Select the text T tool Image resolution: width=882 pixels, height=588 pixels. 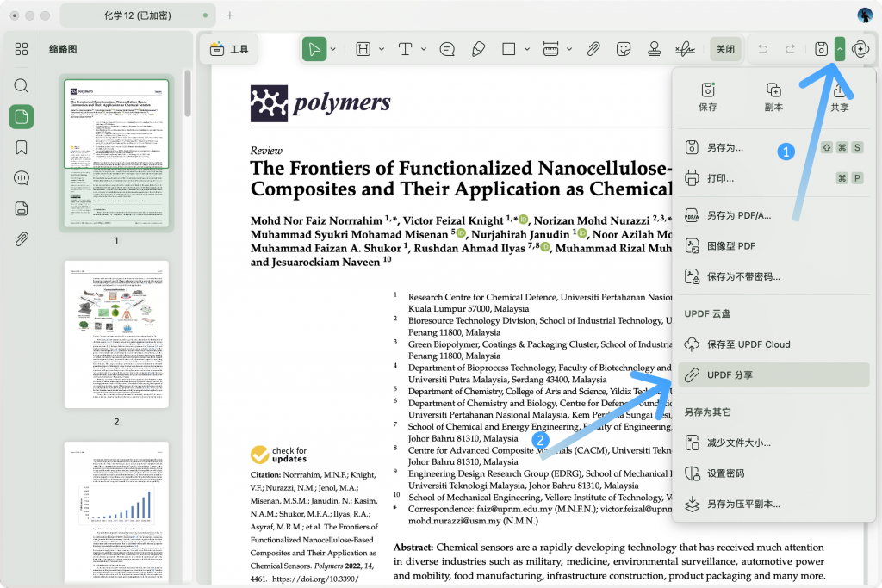[405, 49]
